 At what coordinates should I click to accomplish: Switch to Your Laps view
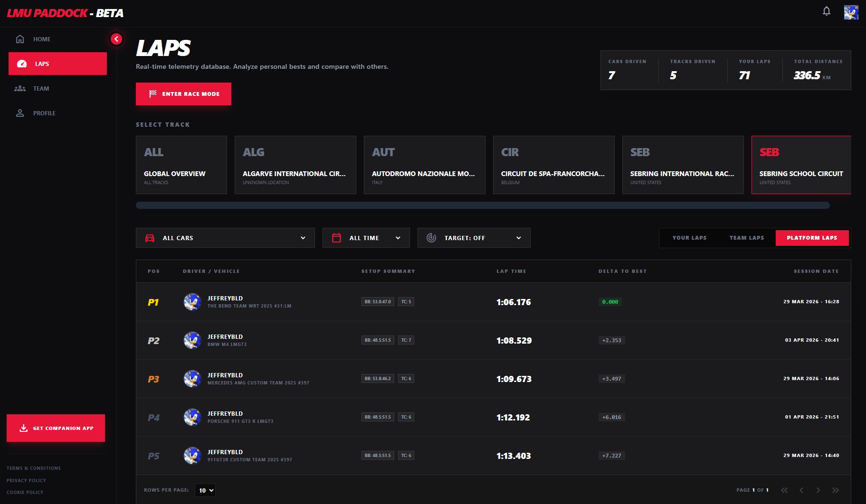[x=689, y=238]
